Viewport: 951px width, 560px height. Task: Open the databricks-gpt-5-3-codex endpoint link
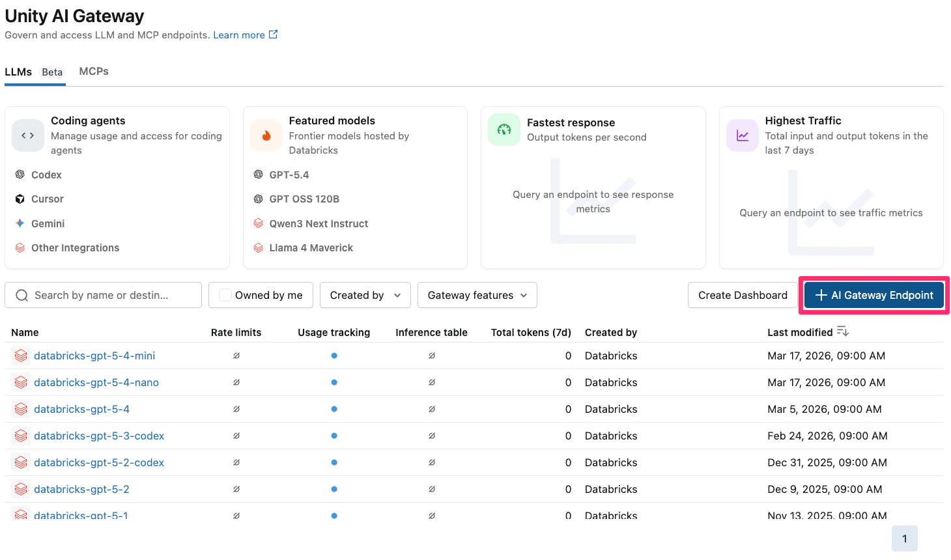99,436
